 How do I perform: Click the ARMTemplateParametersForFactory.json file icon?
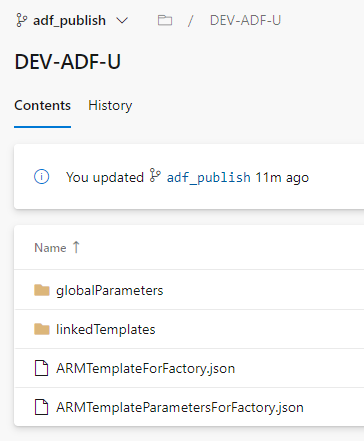(x=42, y=407)
